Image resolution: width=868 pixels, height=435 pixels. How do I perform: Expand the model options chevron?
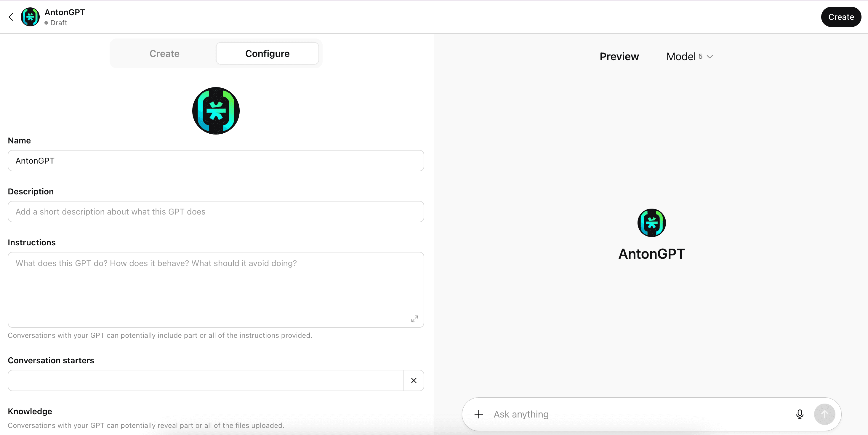tap(709, 56)
